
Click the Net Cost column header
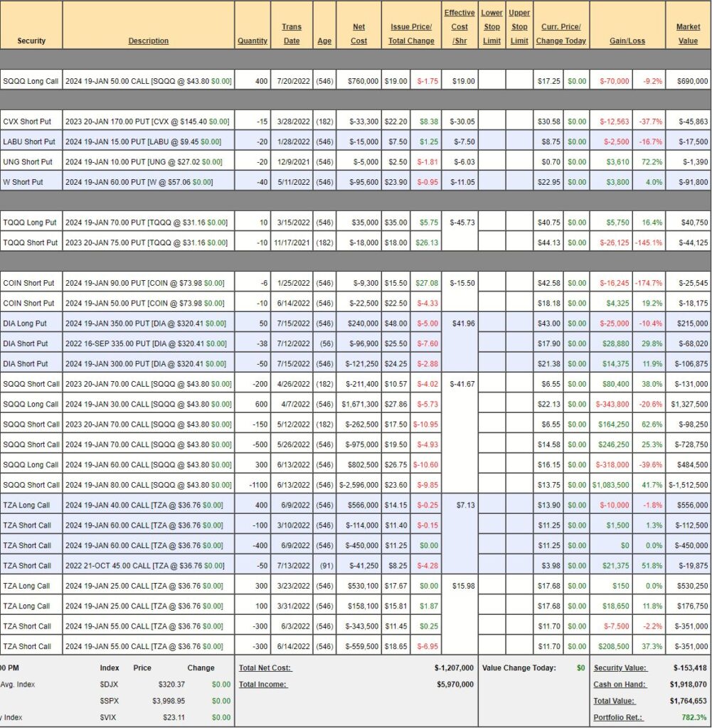[x=358, y=33]
